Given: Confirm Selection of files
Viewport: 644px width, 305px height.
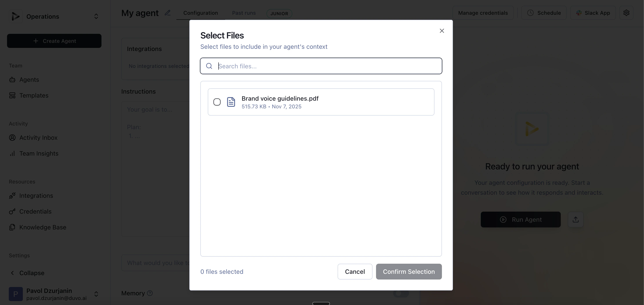Looking at the screenshot, I should tap(409, 271).
